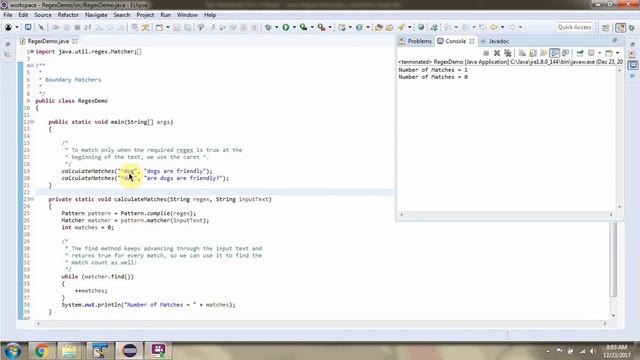Click Open Task folder icon
This screenshot has height=360, width=640.
click(389, 27)
